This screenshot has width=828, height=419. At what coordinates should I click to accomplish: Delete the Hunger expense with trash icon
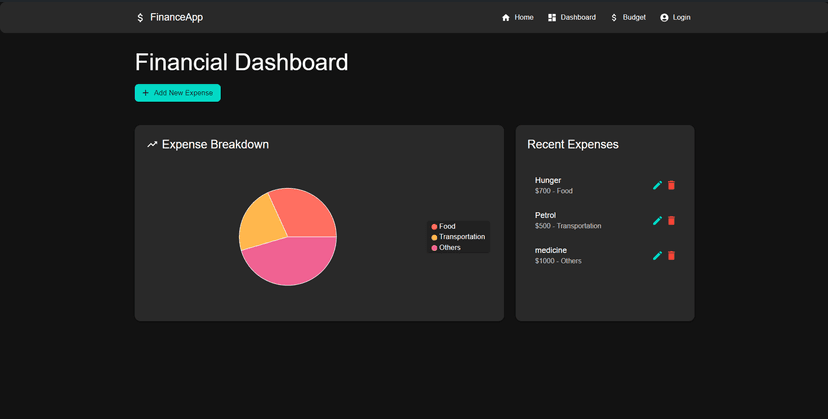click(x=672, y=185)
